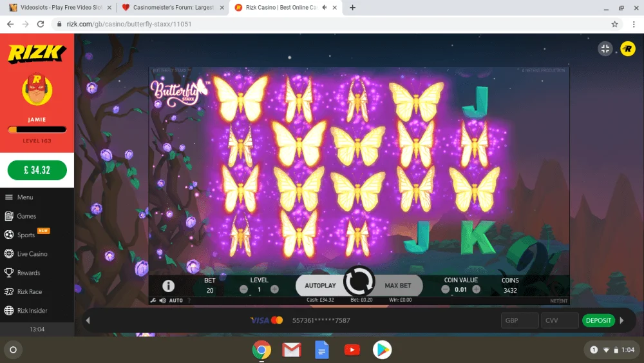644x363 pixels.
Task: Open the system tray clock showing 1:04
Action: coord(627,350)
